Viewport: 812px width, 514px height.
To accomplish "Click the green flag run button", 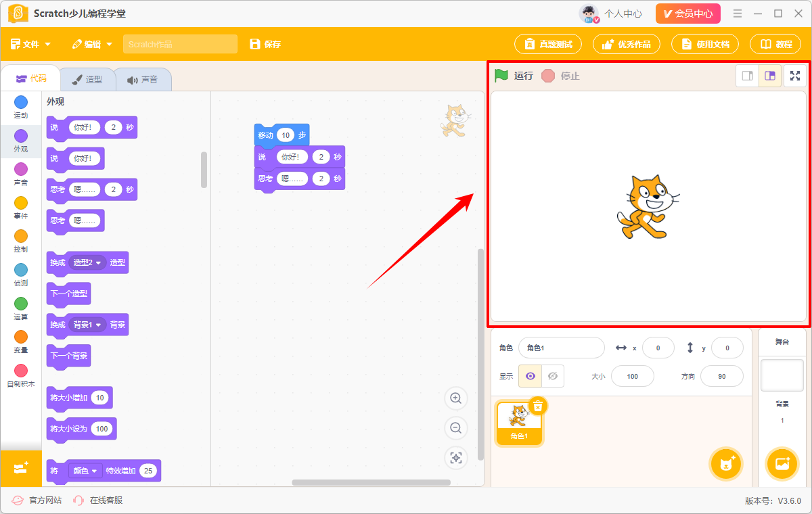I will pos(501,76).
